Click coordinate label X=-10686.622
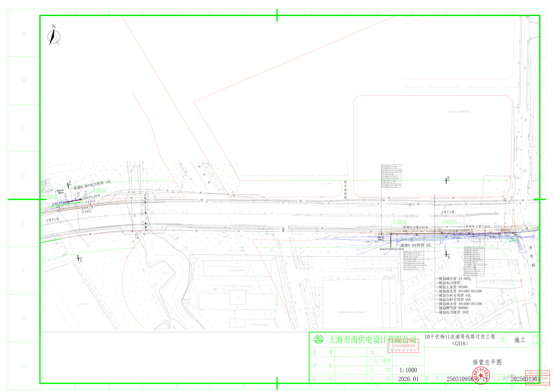The image size is (554, 392). pos(400,221)
